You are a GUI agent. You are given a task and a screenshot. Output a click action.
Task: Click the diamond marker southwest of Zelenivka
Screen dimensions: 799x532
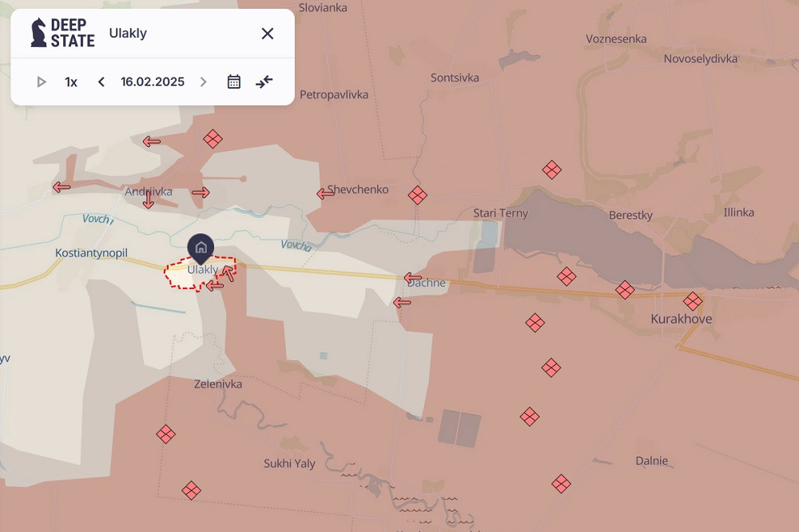click(x=165, y=434)
